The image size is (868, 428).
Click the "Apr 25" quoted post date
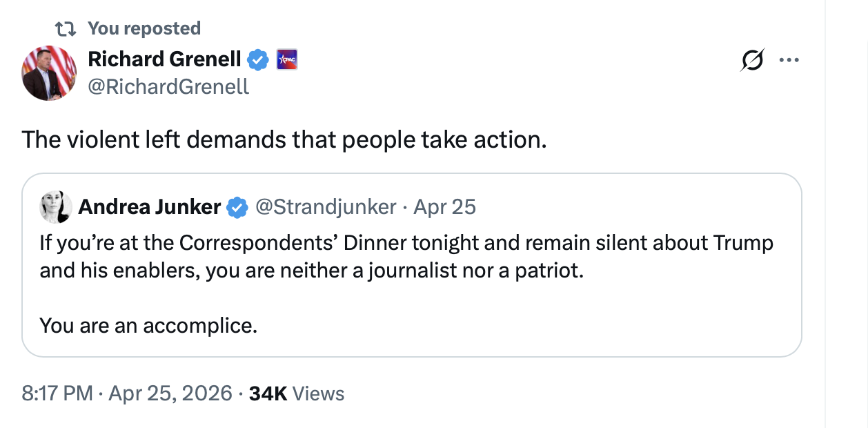point(444,206)
